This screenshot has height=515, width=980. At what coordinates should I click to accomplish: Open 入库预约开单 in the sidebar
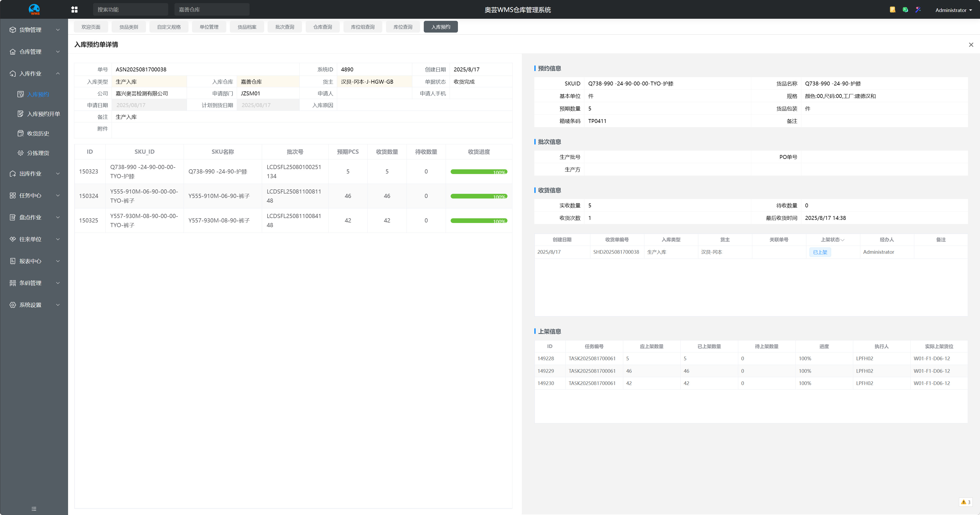pyautogui.click(x=43, y=114)
